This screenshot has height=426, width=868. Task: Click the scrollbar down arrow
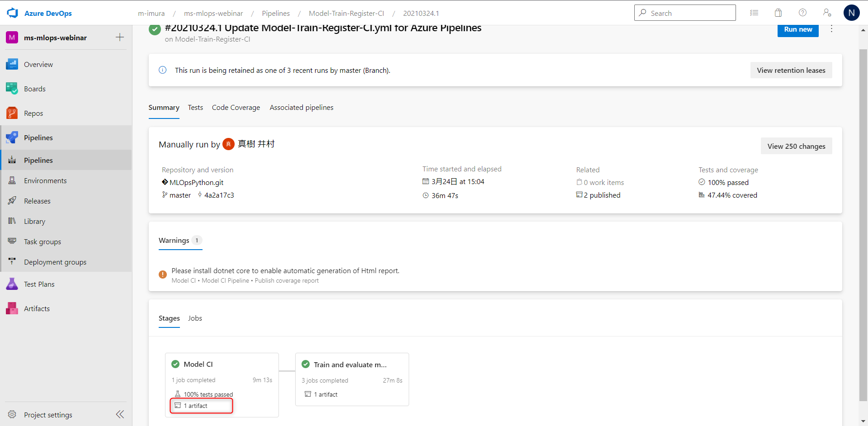pos(863,421)
